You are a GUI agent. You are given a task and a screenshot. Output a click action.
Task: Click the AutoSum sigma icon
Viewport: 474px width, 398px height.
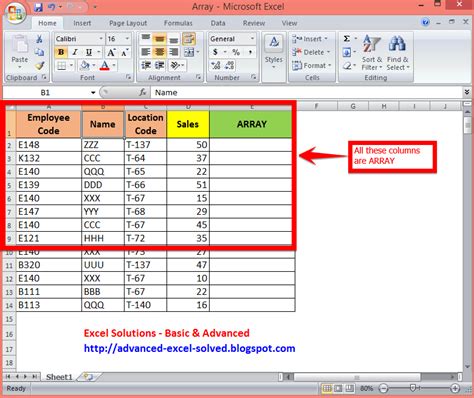[347, 39]
